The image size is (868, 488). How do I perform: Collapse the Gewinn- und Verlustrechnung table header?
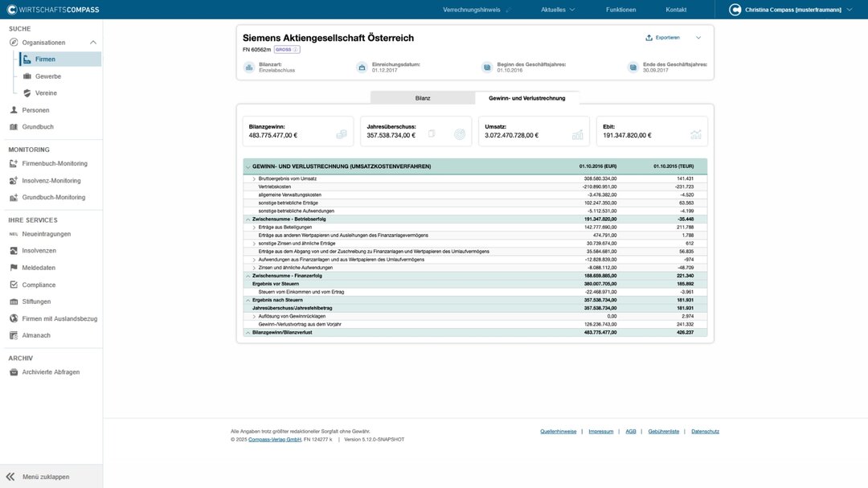248,166
